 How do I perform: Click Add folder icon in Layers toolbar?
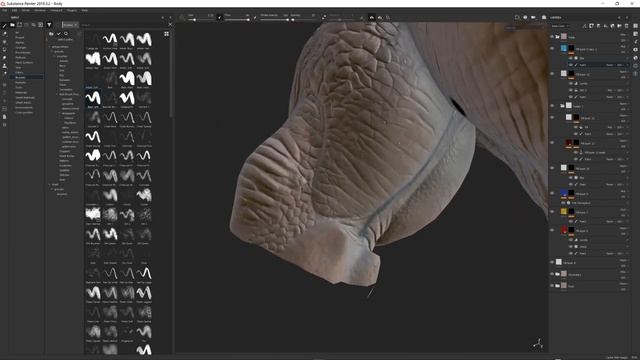[x=619, y=26]
